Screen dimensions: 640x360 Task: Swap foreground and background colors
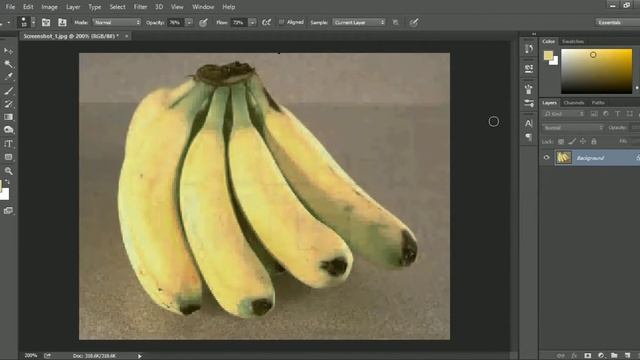[7, 182]
